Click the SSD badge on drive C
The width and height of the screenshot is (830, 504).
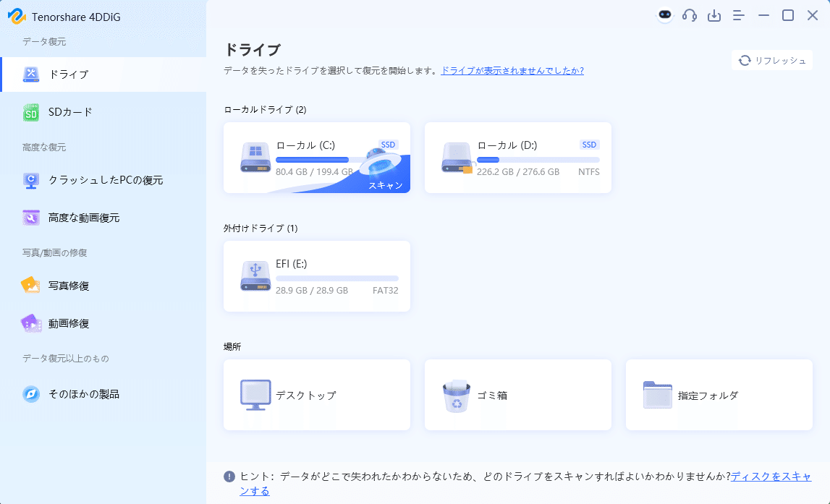point(388,145)
